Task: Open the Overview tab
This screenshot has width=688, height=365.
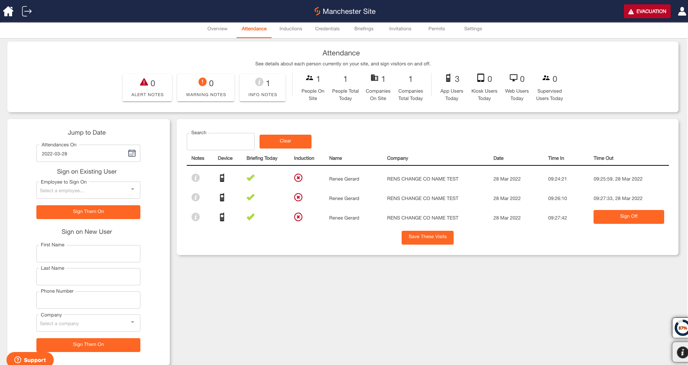Action: [x=217, y=29]
